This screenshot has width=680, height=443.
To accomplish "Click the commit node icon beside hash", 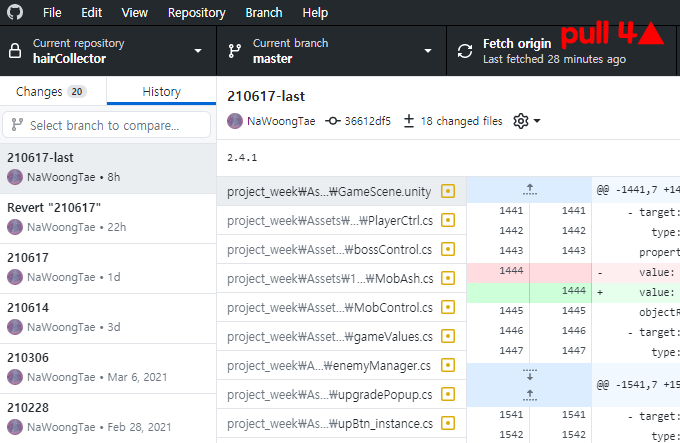I will click(x=333, y=121).
